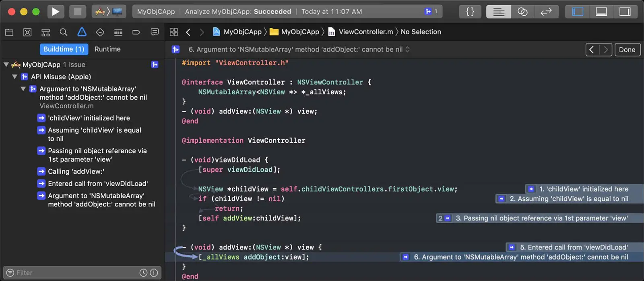Screen dimensions: 644x281
Task: Click ViewController.m in jump bar
Action: pos(361,32)
